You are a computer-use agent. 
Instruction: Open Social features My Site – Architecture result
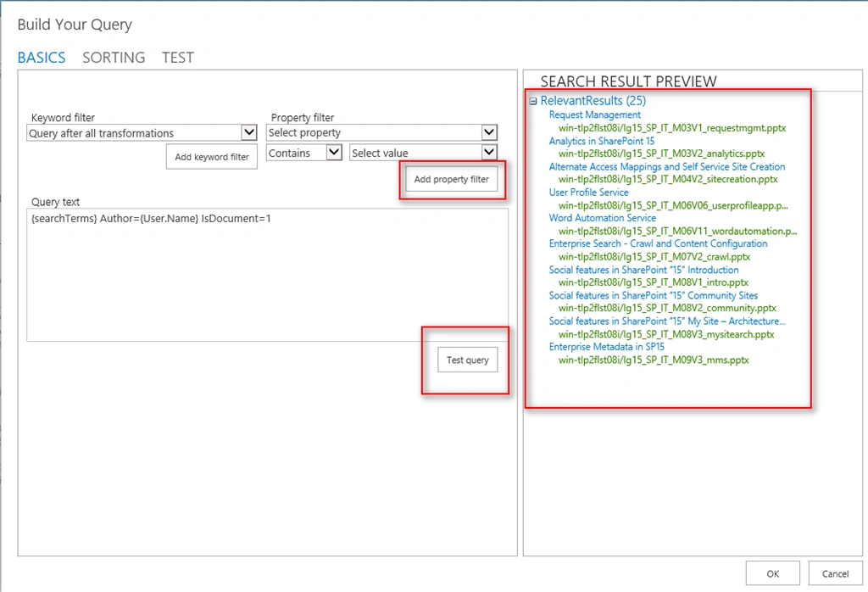click(x=666, y=321)
